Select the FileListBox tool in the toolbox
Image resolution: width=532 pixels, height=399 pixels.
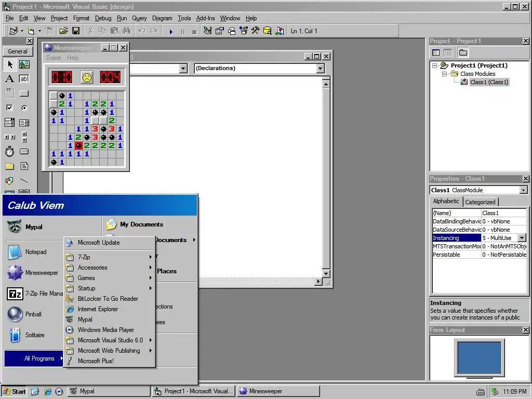pyautogui.click(x=24, y=166)
